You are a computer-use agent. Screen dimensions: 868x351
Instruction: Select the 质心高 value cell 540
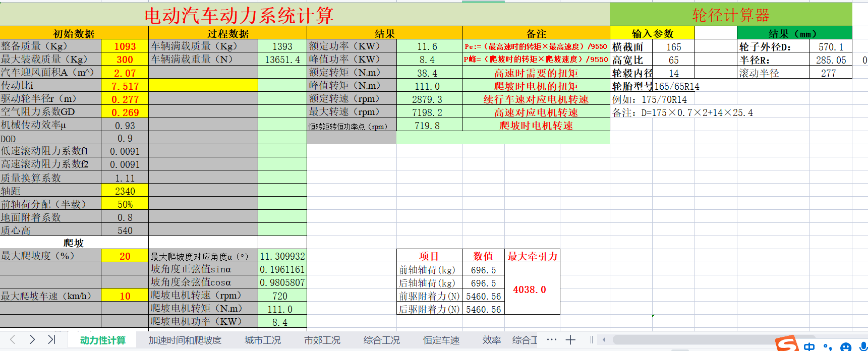[x=125, y=230]
